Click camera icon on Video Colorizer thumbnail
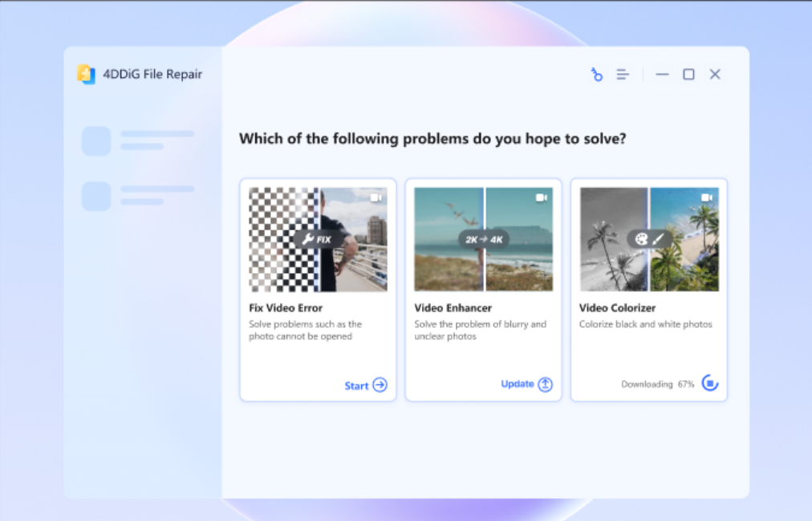Image resolution: width=812 pixels, height=521 pixels. (x=707, y=197)
